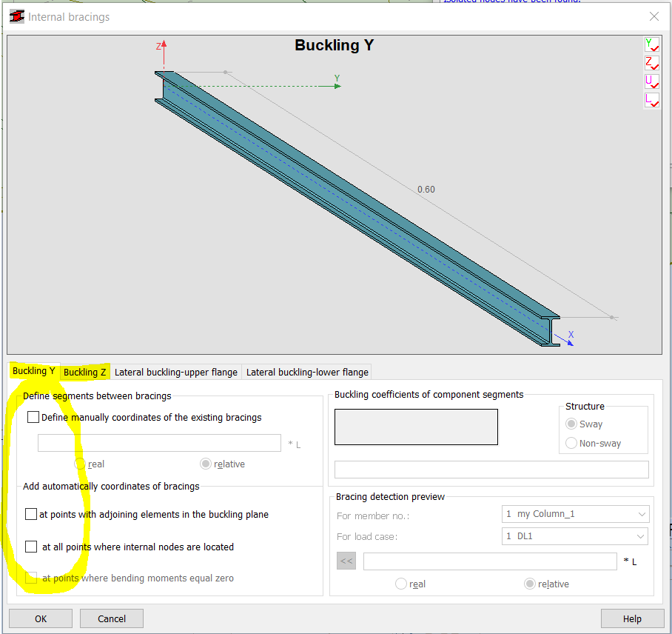Click the bracing coordinates input field

[x=159, y=442]
